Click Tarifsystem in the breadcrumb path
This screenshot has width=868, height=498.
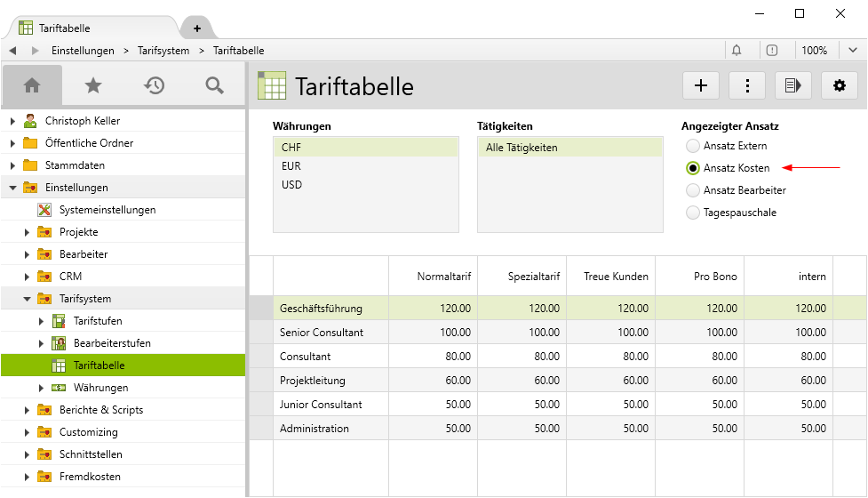pos(163,51)
